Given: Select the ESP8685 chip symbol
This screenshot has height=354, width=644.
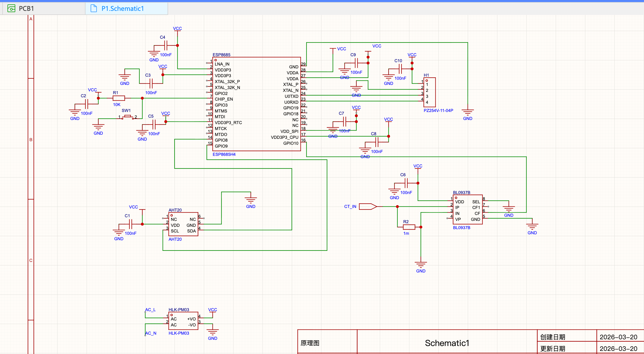Looking at the screenshot, I should [x=256, y=104].
